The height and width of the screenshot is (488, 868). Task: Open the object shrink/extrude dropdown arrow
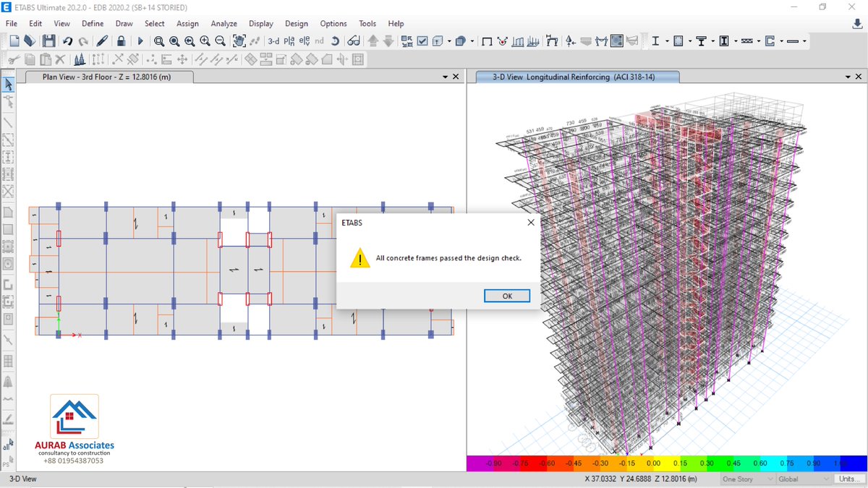472,41
